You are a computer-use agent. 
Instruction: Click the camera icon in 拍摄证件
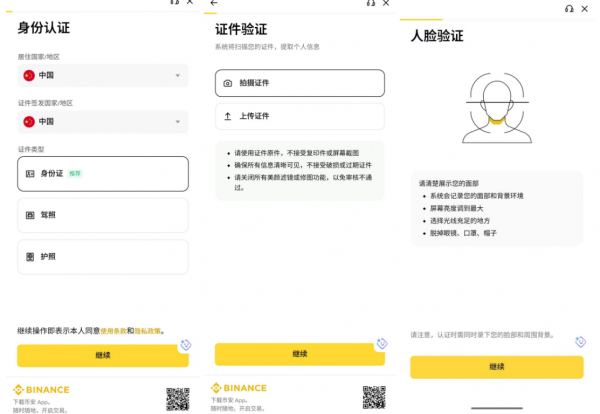[228, 83]
